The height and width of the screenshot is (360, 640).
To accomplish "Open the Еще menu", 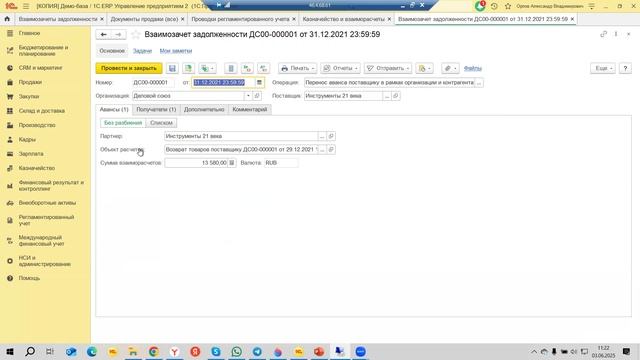I will point(603,68).
